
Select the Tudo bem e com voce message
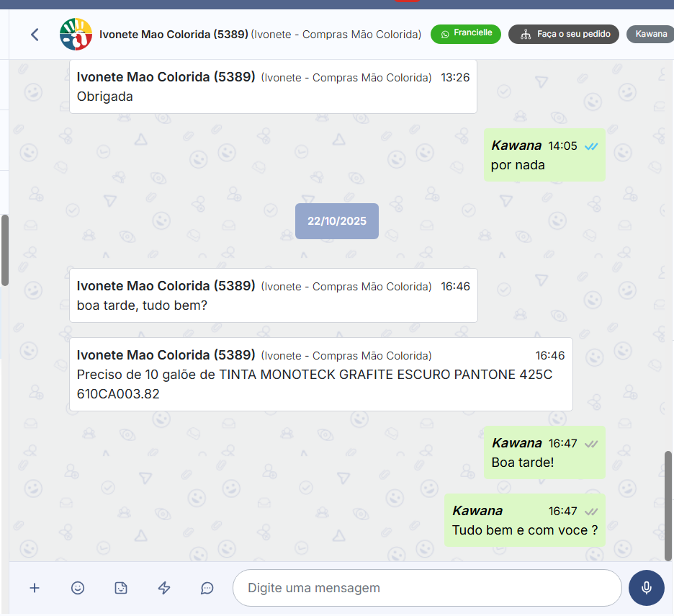[x=524, y=530]
